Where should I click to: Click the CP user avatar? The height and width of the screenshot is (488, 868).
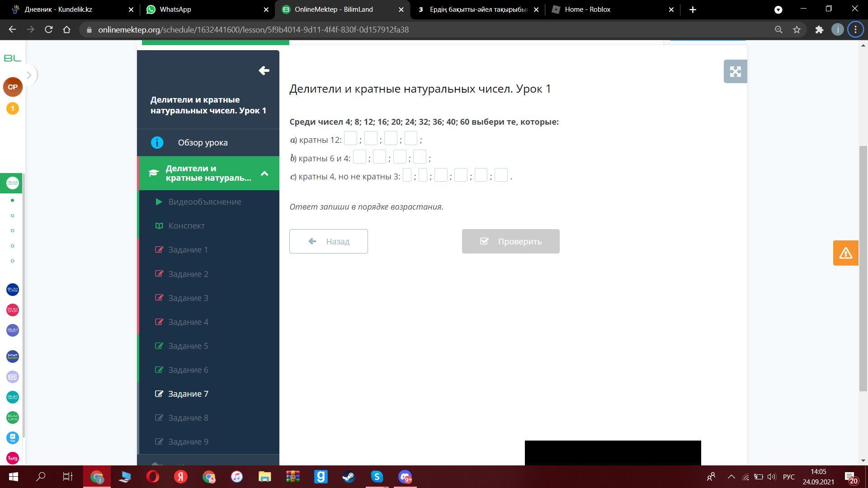tap(13, 87)
